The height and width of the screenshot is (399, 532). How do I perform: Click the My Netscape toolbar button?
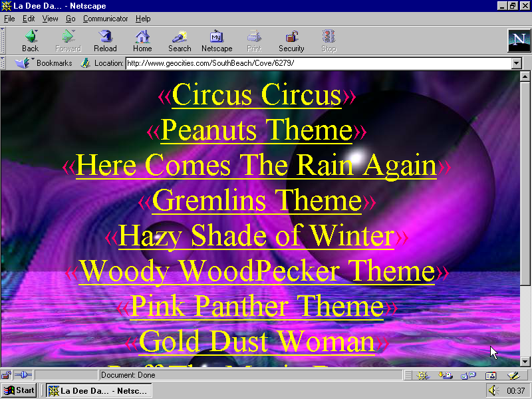[x=217, y=40]
